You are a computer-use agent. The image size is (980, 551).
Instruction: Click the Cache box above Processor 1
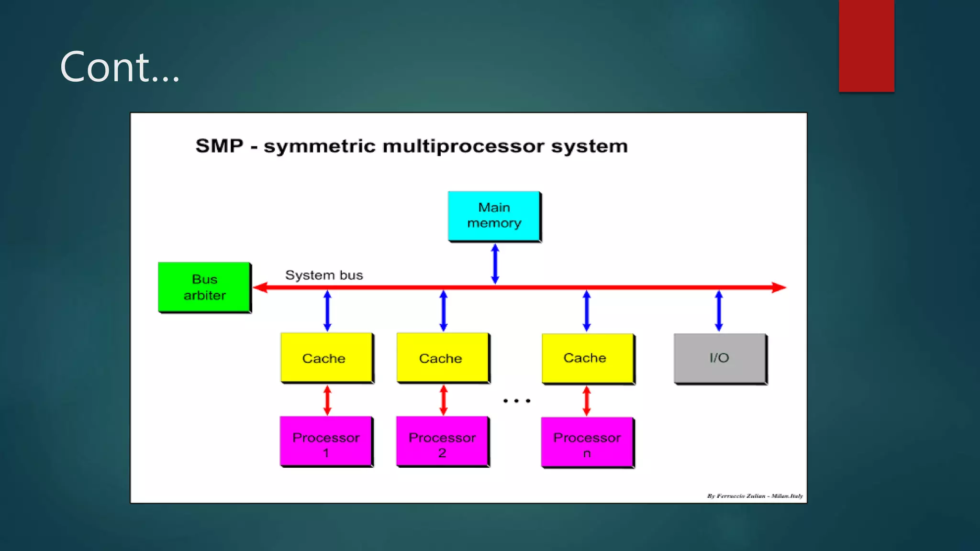tap(326, 358)
